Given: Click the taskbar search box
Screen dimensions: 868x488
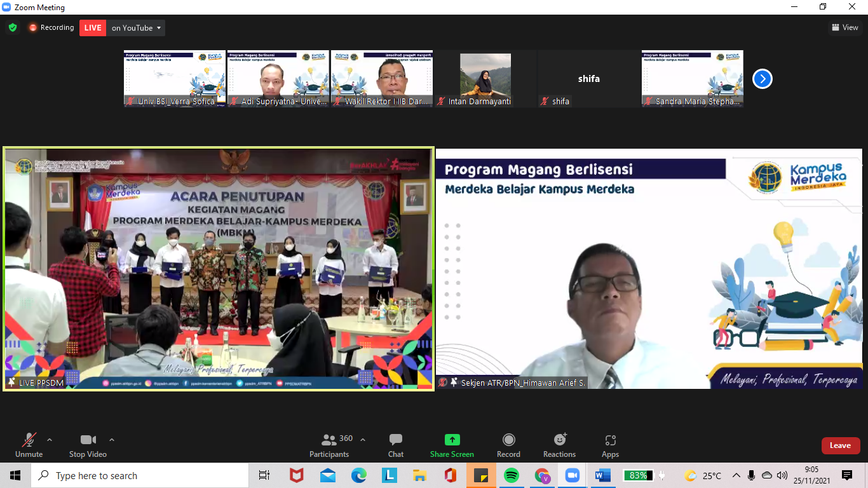Looking at the screenshot, I should coord(140,475).
